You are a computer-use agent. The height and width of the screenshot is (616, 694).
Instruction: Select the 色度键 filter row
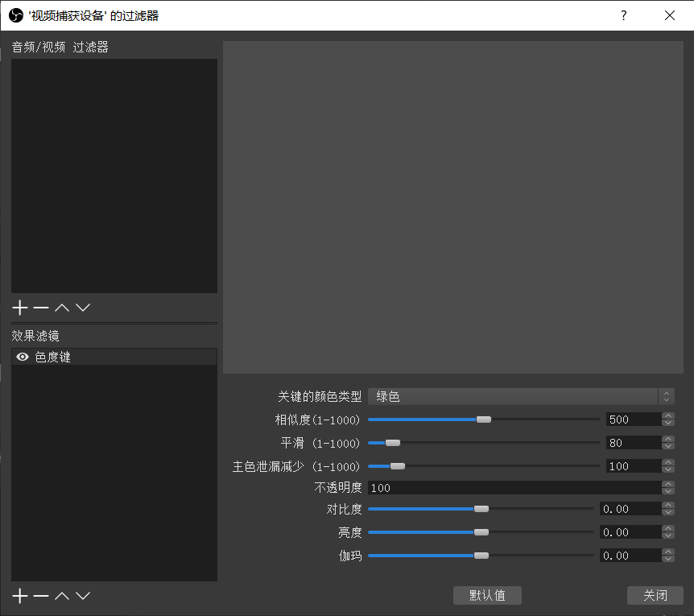[114, 357]
